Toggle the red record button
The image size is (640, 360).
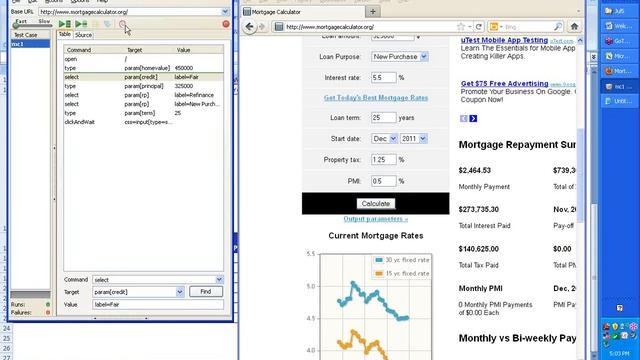click(x=226, y=24)
